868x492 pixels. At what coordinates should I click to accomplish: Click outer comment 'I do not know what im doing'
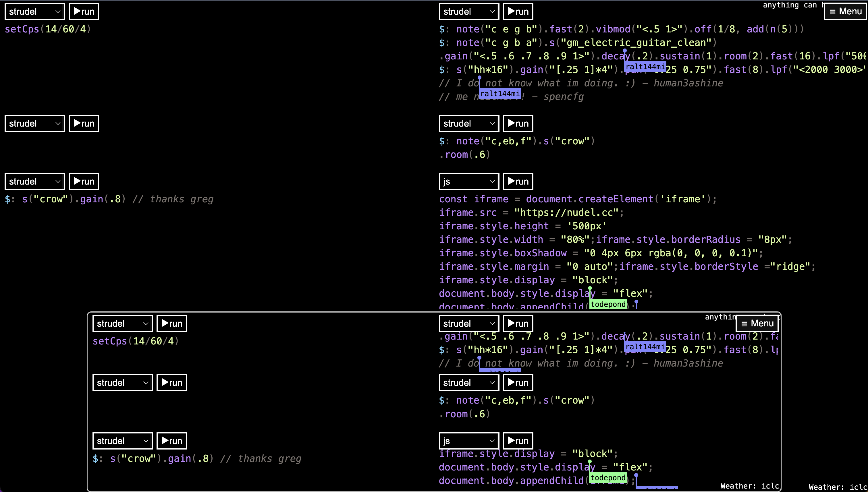(581, 83)
